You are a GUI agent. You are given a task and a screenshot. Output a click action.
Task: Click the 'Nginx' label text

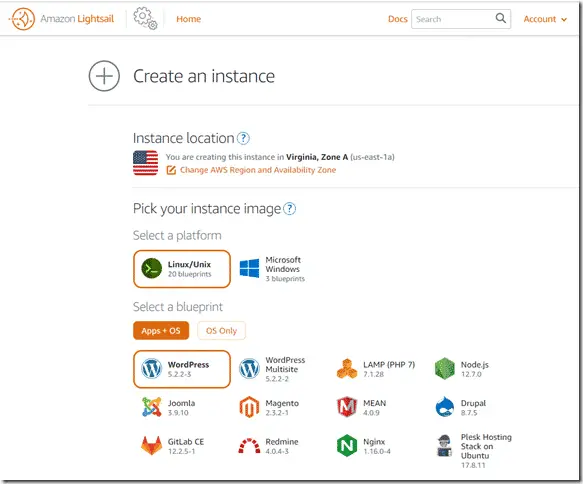[374, 442]
